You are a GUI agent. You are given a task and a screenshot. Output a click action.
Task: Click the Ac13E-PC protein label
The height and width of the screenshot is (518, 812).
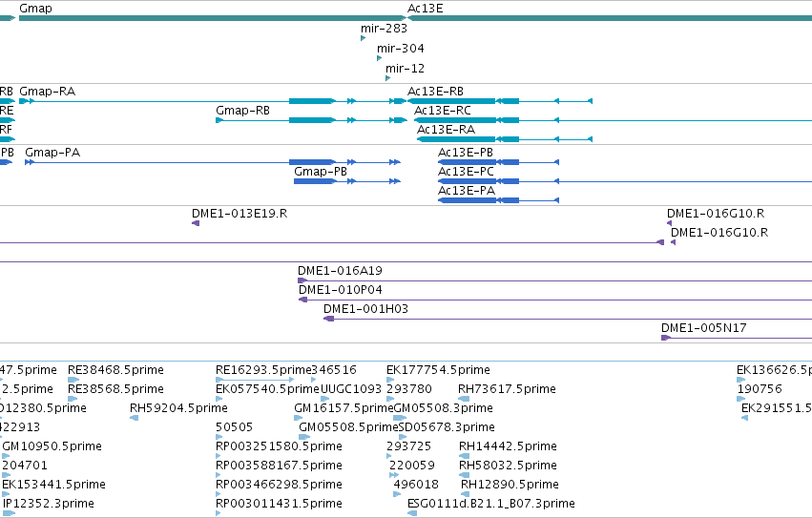[x=466, y=172]
